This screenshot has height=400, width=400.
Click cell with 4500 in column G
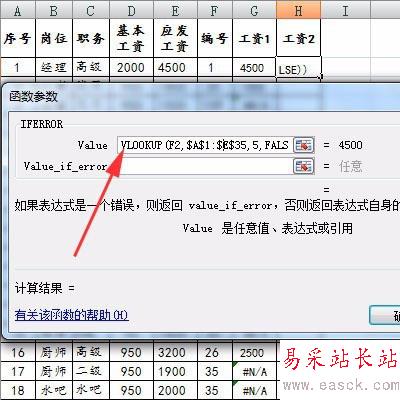[x=255, y=68]
